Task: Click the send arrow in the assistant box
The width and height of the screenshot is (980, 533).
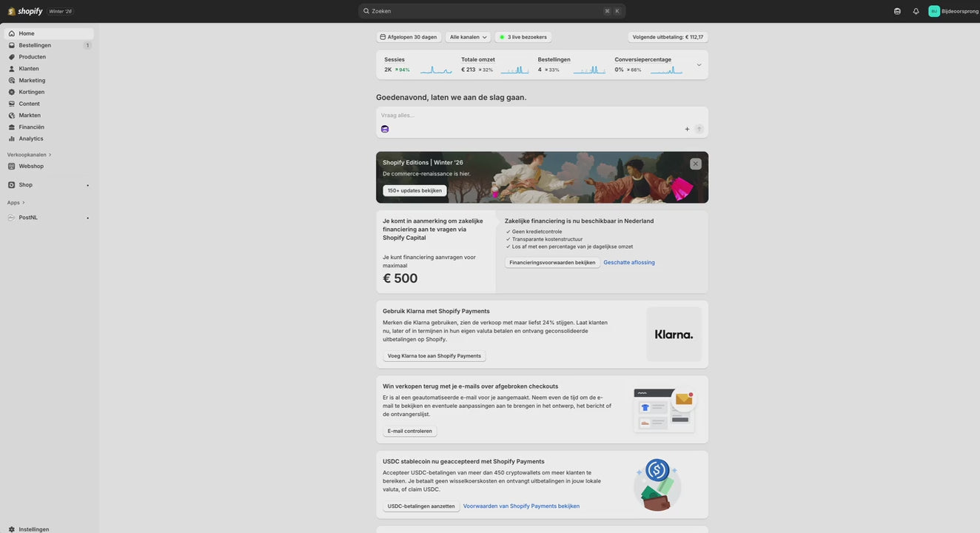Action: 699,129
